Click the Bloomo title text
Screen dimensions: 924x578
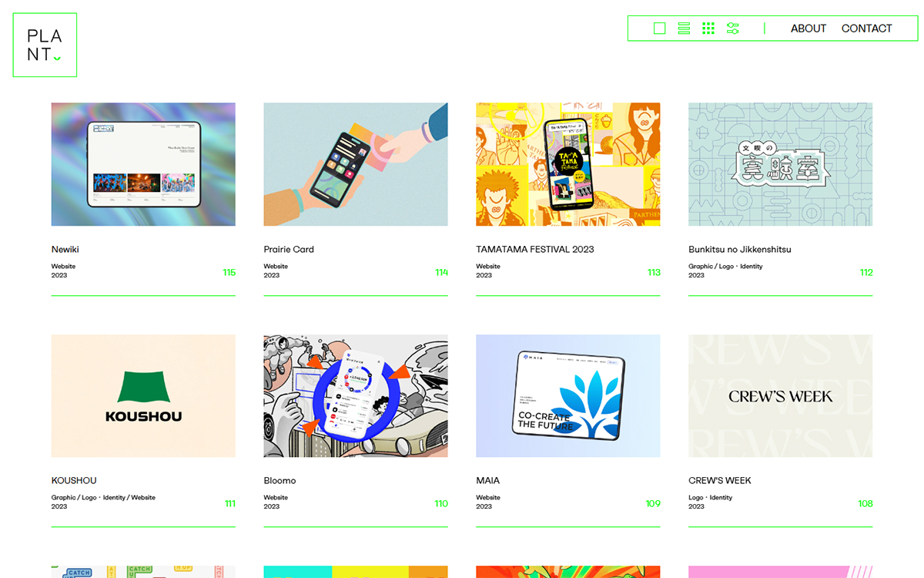(x=280, y=480)
